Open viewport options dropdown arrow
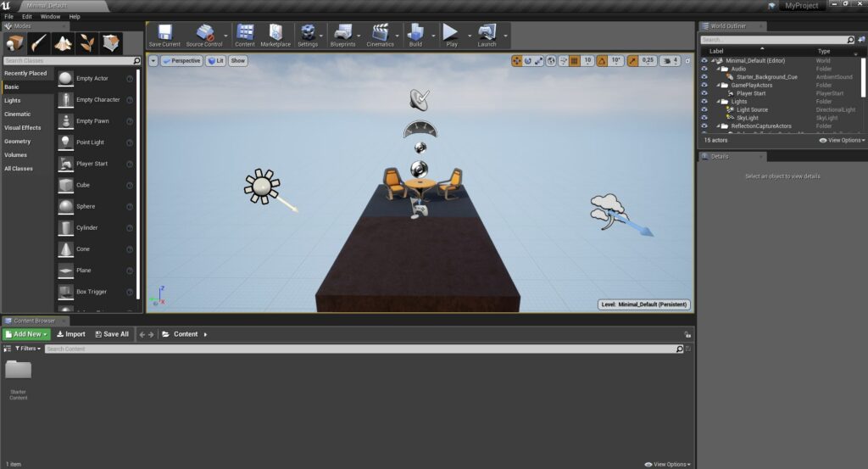The height and width of the screenshot is (469, 868). [x=153, y=61]
